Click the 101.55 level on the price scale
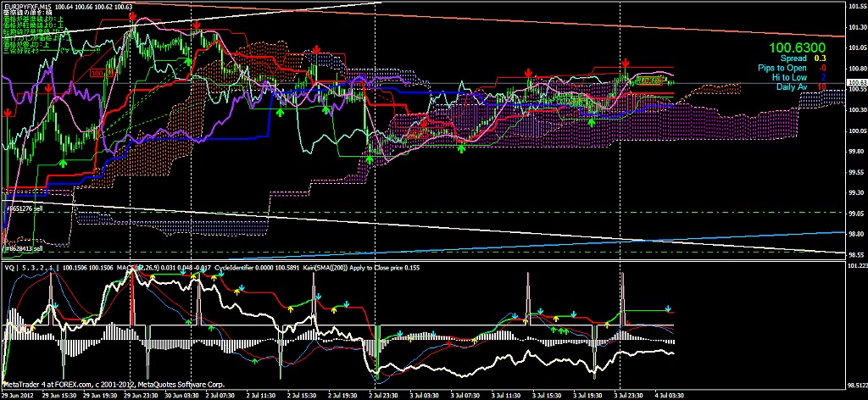The image size is (868, 400). pos(856,8)
